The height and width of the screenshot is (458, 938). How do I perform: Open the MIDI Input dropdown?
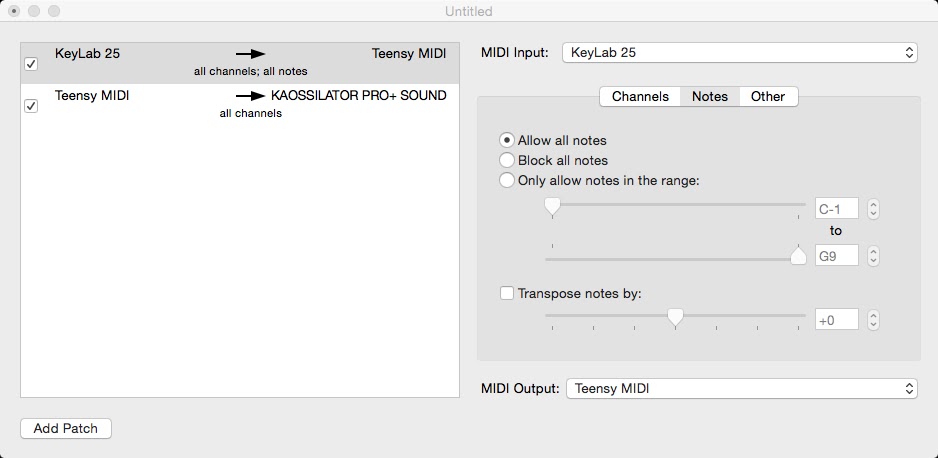[x=739, y=53]
